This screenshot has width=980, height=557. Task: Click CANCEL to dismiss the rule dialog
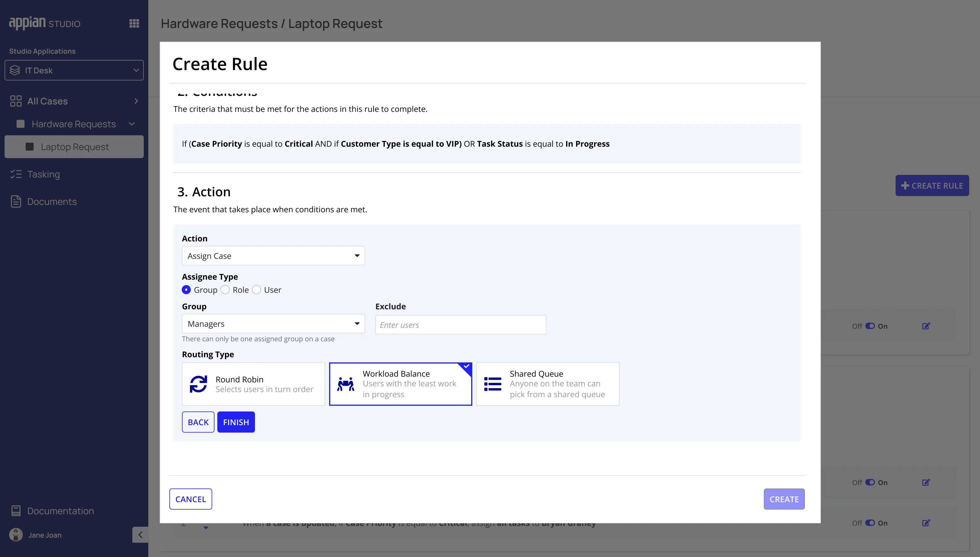191,499
